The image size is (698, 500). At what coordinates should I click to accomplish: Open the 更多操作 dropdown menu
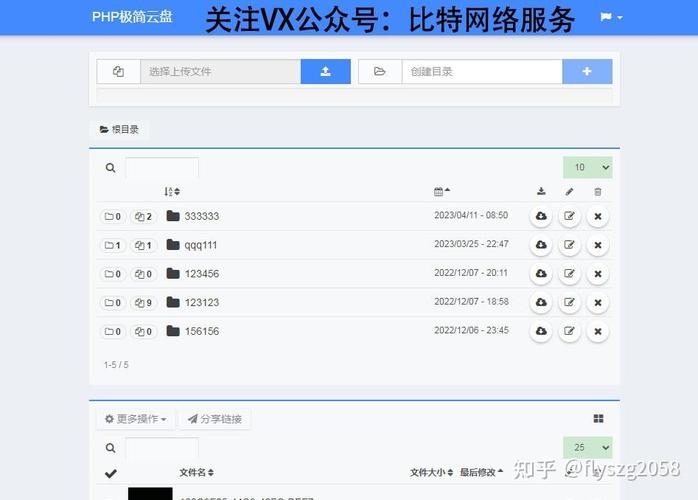136,419
